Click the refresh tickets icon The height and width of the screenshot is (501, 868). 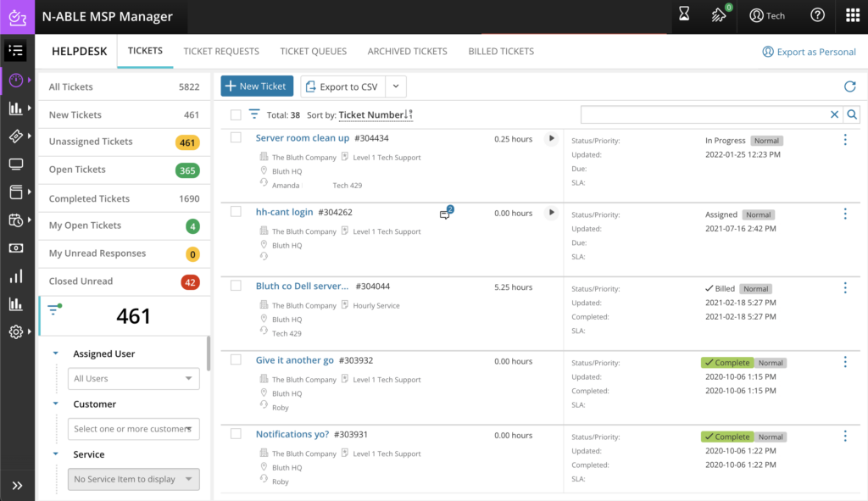[x=849, y=86]
